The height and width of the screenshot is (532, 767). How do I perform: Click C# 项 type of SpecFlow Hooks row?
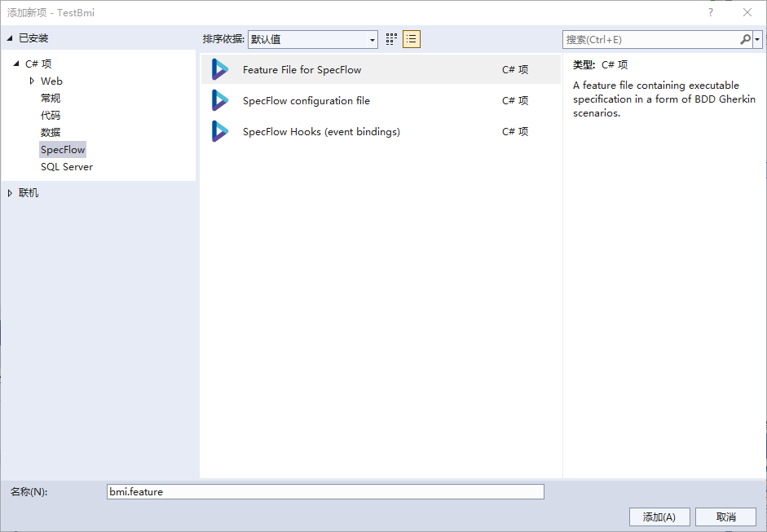(515, 131)
